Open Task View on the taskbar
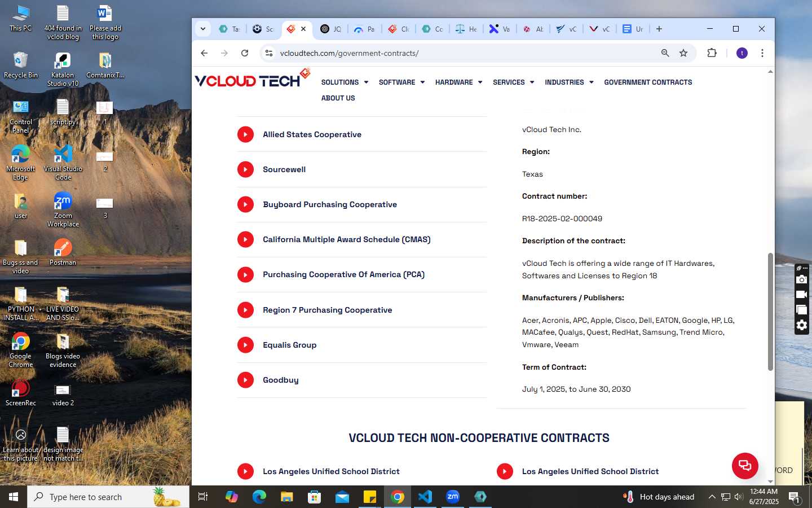Viewport: 812px width, 508px height. (x=203, y=497)
